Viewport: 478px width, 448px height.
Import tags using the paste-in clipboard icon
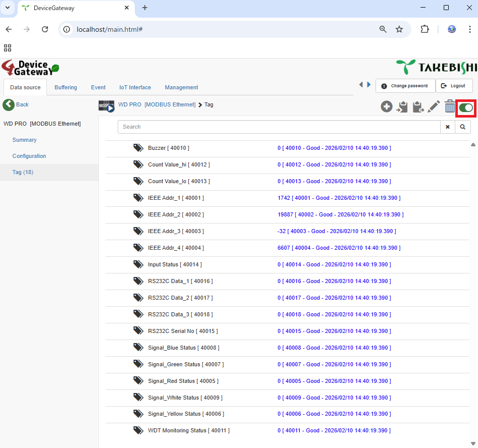pos(402,106)
